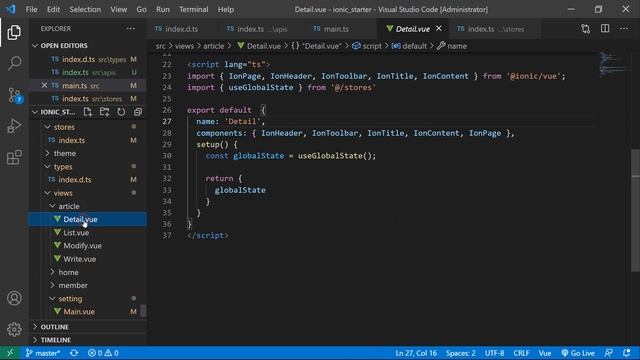Open the View menu

[118, 9]
